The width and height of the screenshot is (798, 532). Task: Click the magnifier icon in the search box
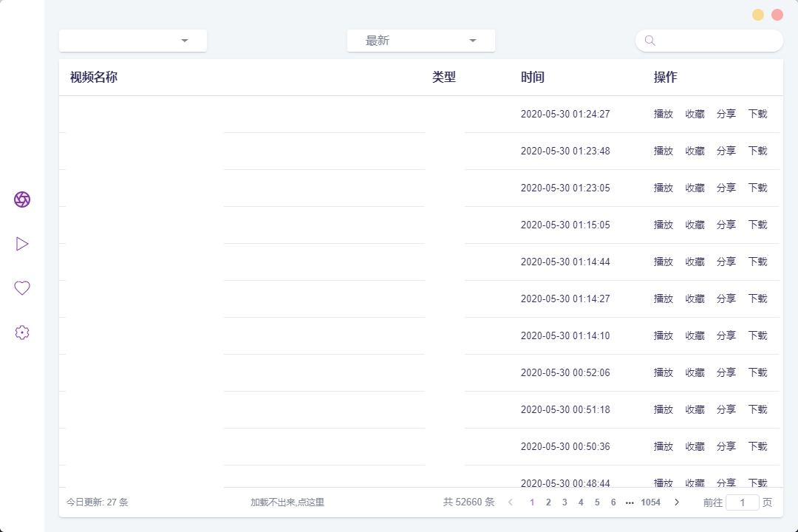649,41
